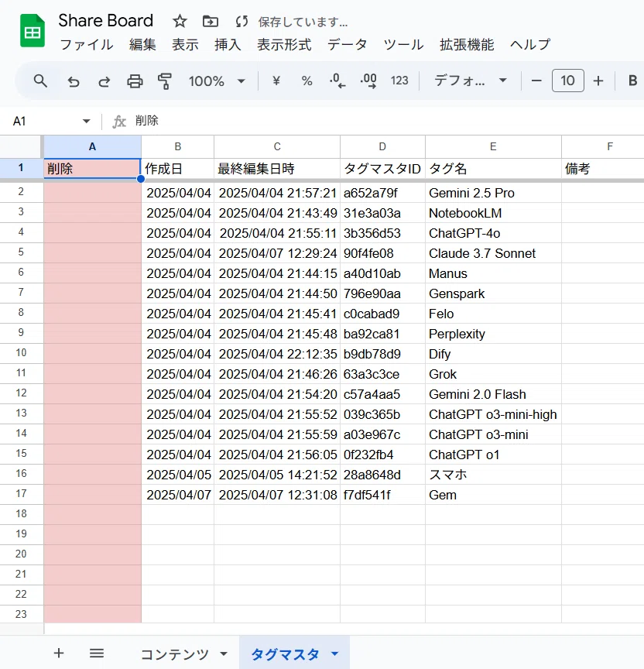Image resolution: width=644 pixels, height=669 pixels.
Task: Select the Gemini 2.0 Flash cell
Action: 493,394
